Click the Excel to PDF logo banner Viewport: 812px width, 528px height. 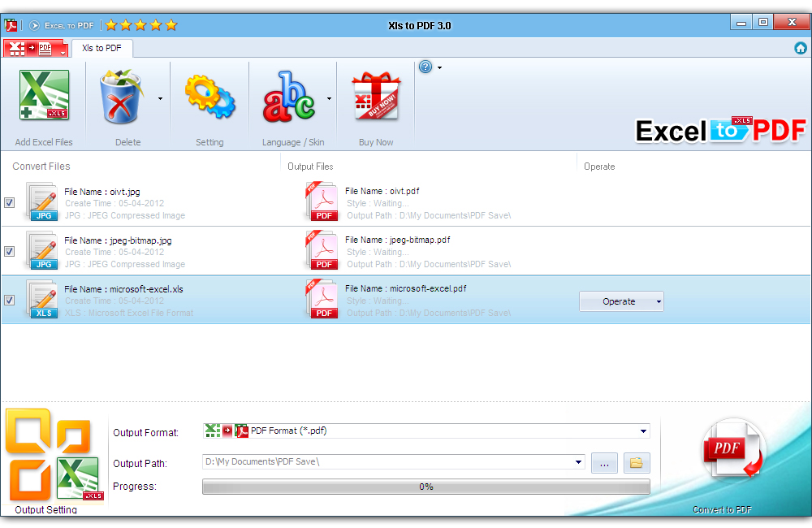tap(720, 131)
